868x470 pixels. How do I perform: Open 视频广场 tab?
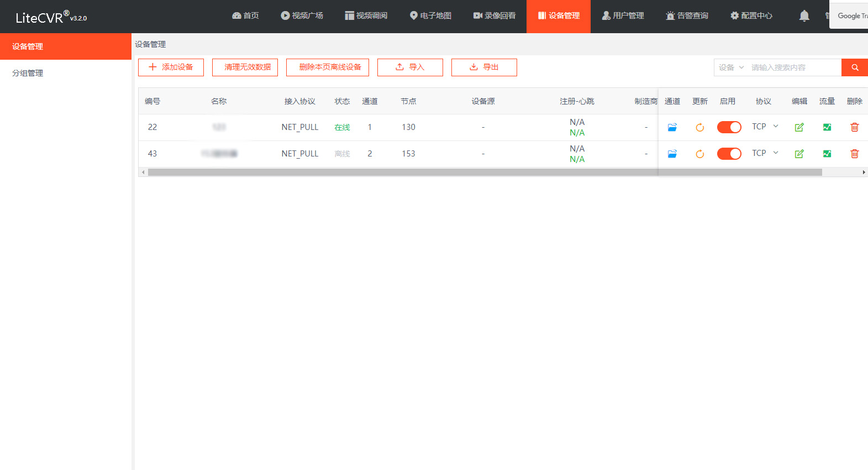pos(302,15)
